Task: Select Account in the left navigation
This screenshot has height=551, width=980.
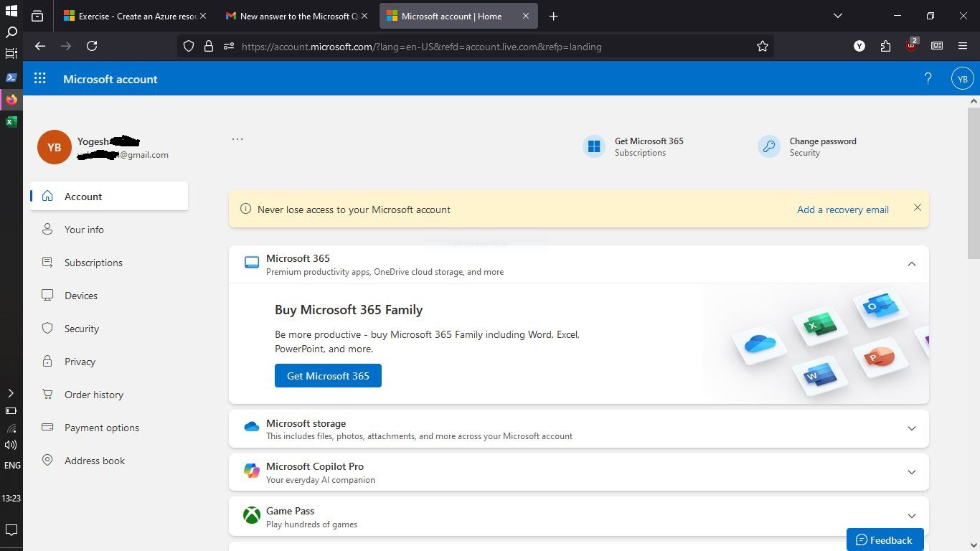Action: click(109, 197)
